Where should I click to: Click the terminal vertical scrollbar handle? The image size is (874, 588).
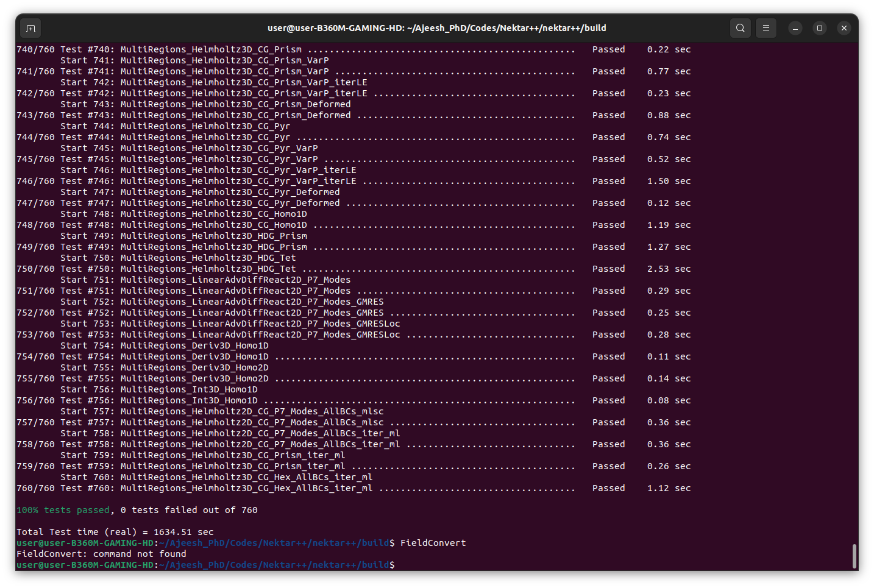[854, 556]
